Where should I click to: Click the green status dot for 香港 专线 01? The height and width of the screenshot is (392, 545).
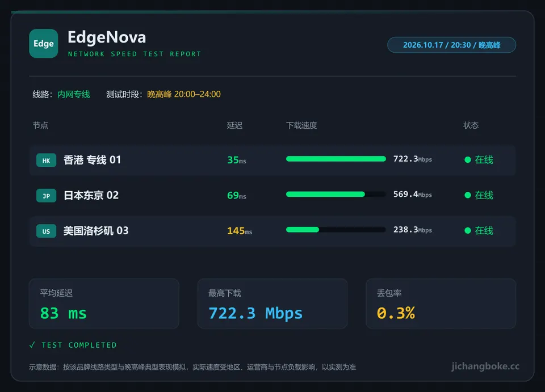(467, 160)
